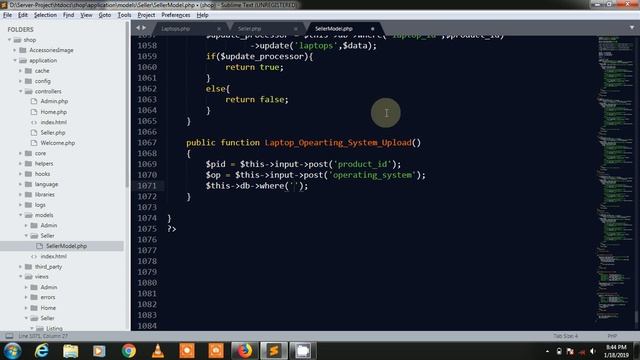Collapse the application folder
This screenshot has width=640, height=360.
point(15,60)
